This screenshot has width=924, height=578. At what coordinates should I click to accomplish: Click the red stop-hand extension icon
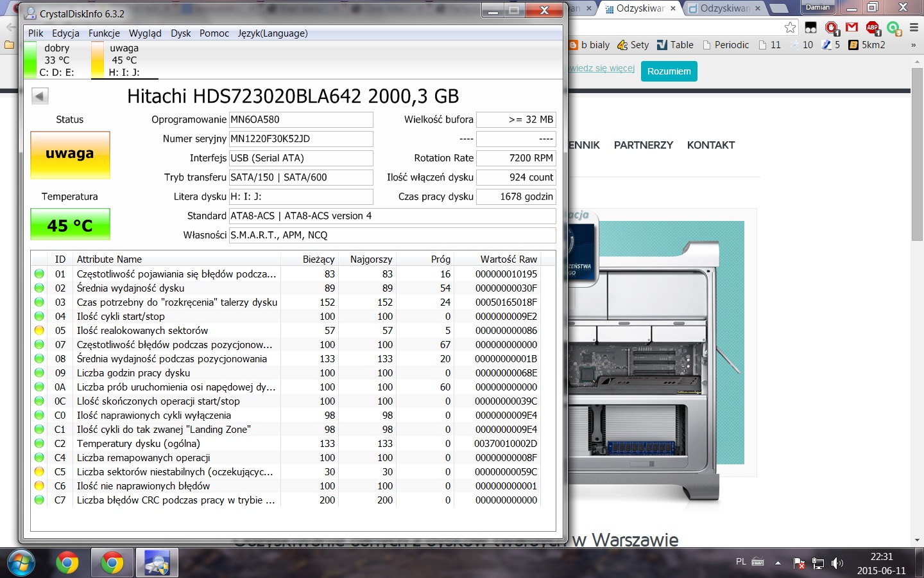click(x=832, y=28)
